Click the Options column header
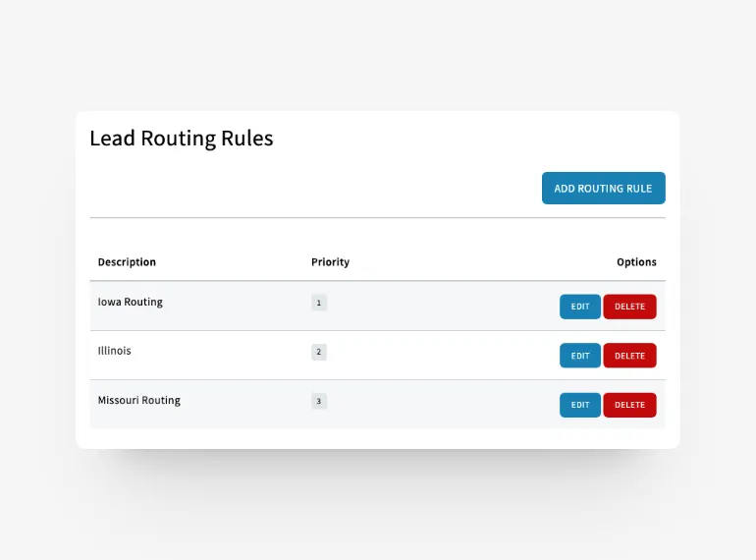Image resolution: width=756 pixels, height=560 pixels. point(636,262)
